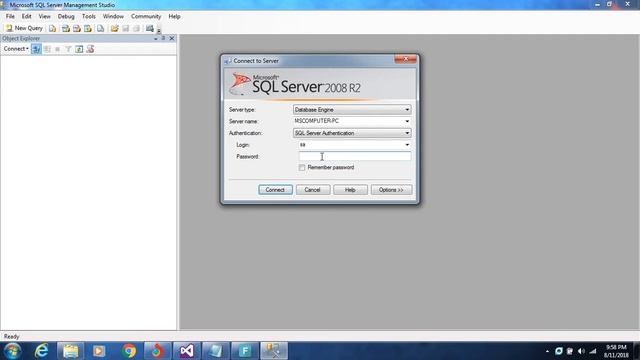Click the blue F app taskbar icon
The image size is (640, 360).
coord(245,351)
